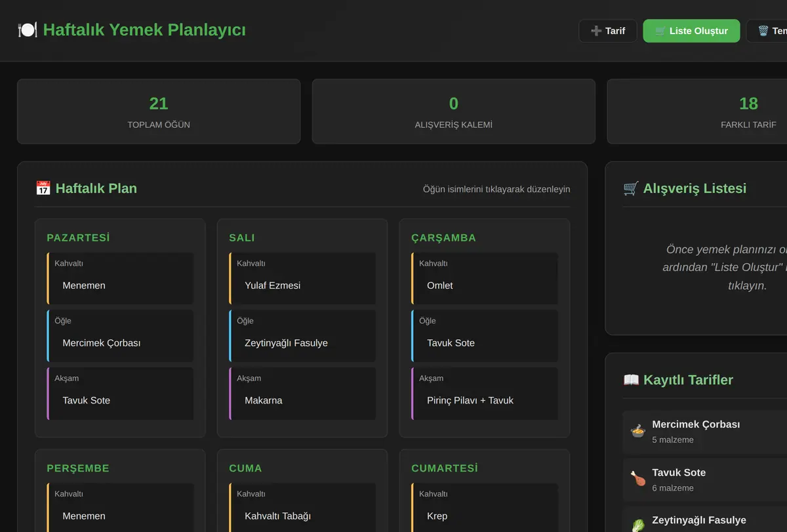Click the Toplam Öğün stat card showing 21
The width and height of the screenshot is (787, 532).
pos(159,112)
